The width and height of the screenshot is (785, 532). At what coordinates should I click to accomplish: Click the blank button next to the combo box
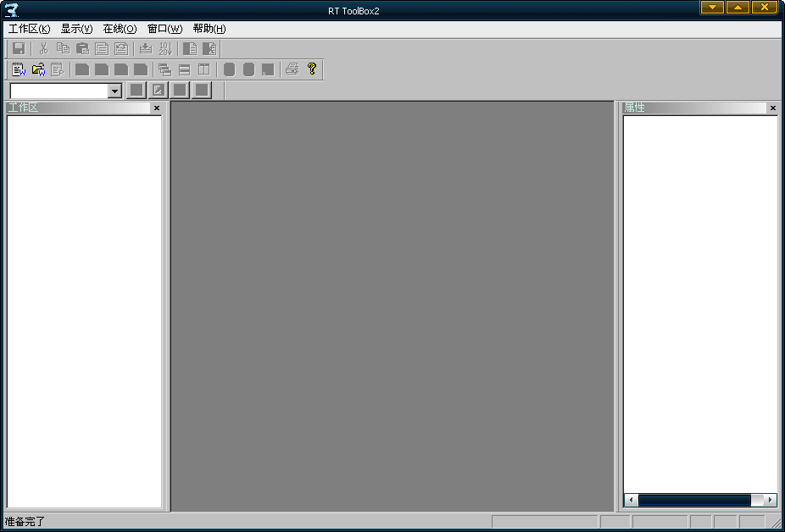[136, 90]
